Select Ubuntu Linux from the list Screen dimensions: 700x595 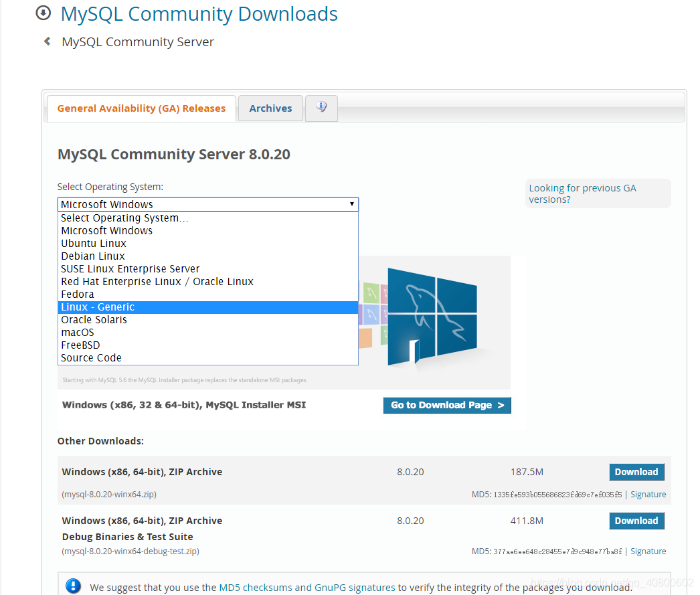(x=208, y=243)
